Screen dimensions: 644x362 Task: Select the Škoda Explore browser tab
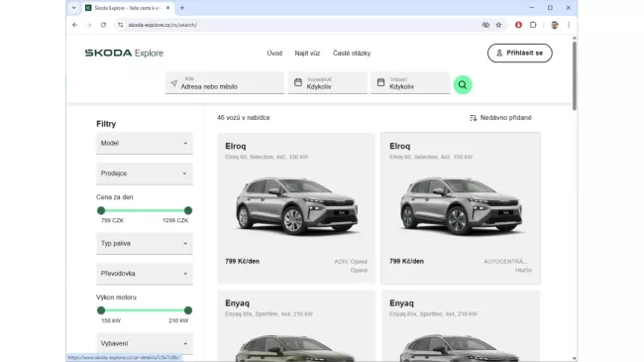coord(128,8)
